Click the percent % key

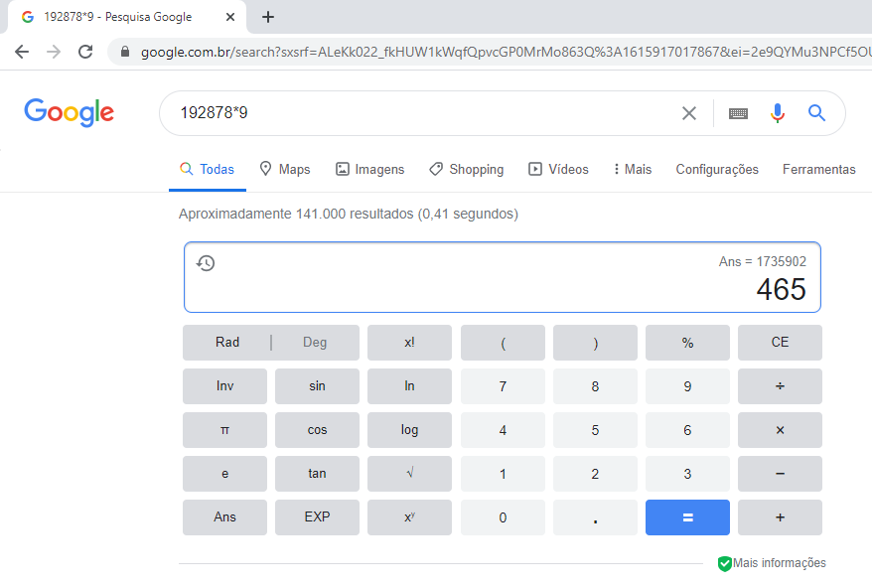tap(687, 342)
